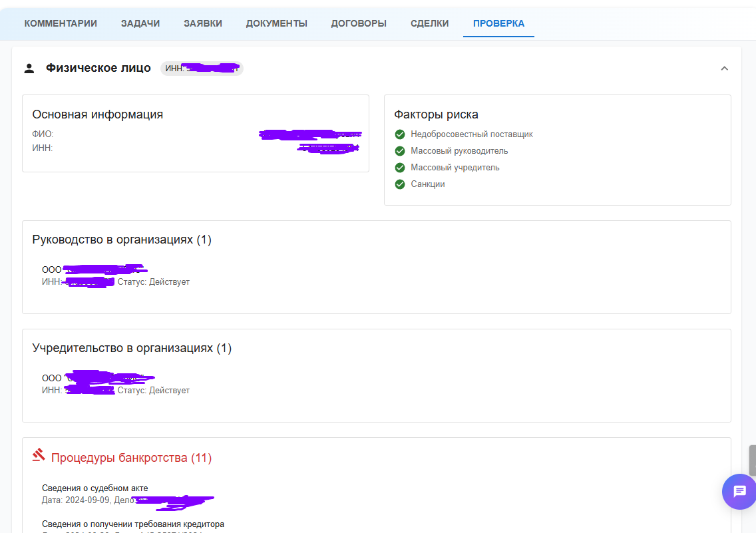
Task: Open organization under Учредительство в организациях
Action: (96, 379)
